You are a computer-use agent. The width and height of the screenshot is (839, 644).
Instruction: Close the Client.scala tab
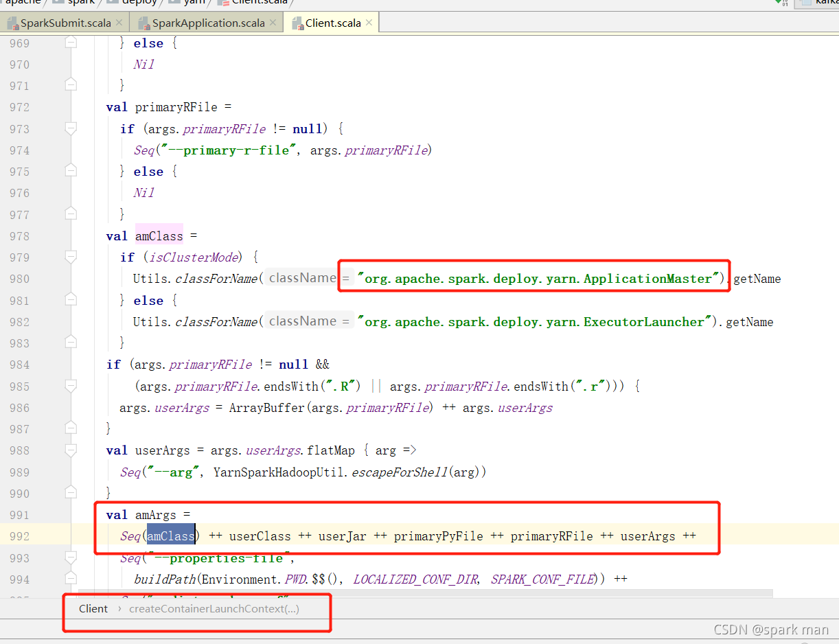(x=369, y=23)
